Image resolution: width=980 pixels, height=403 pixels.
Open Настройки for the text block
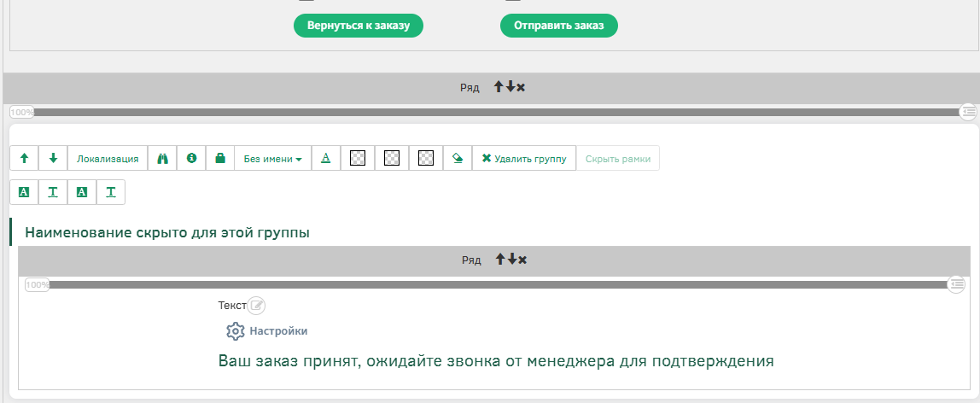tap(267, 331)
